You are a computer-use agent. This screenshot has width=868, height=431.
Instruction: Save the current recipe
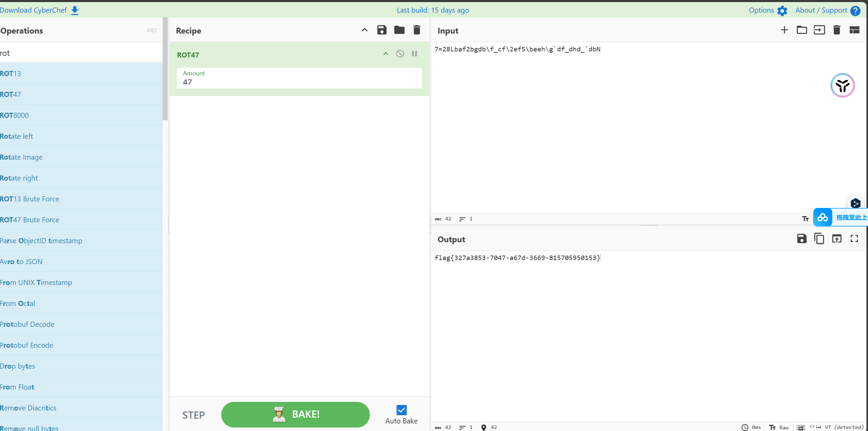[382, 30]
